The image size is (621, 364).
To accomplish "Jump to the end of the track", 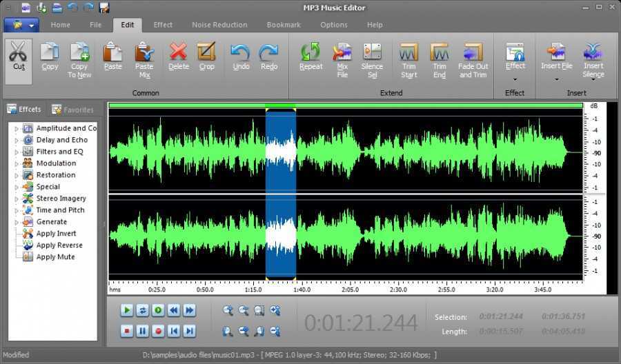I will pyautogui.click(x=190, y=331).
